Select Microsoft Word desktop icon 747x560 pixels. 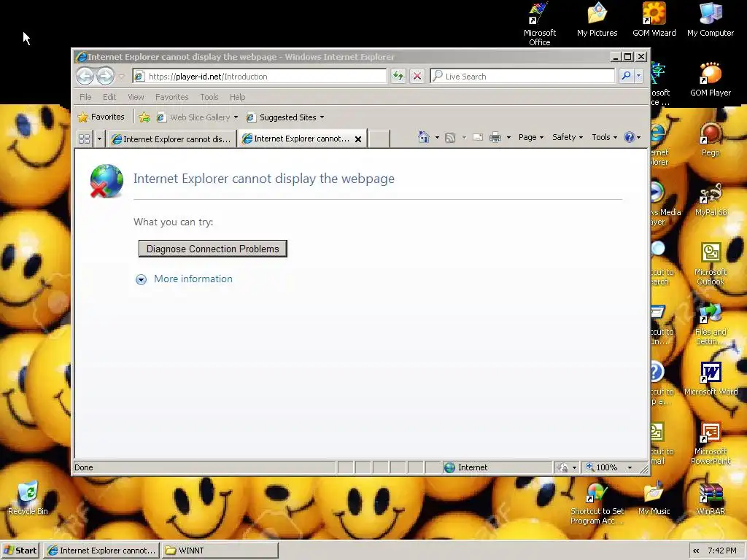(x=711, y=379)
